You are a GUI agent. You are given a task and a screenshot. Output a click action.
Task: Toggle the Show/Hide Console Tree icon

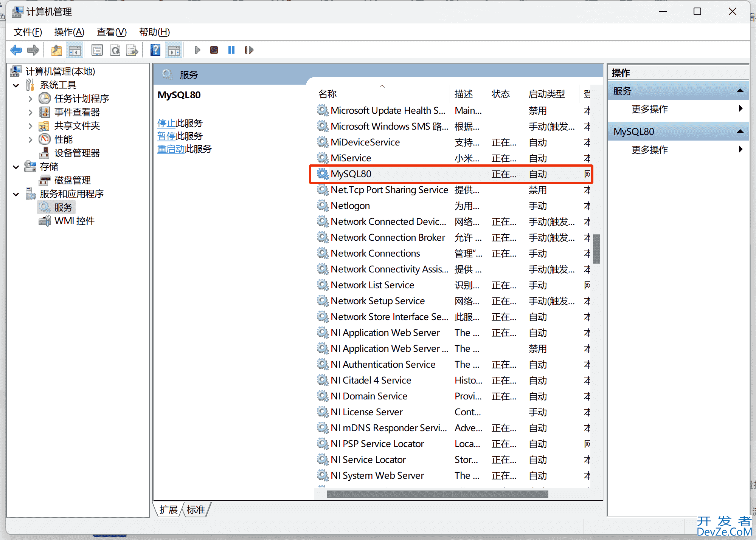pos(75,50)
